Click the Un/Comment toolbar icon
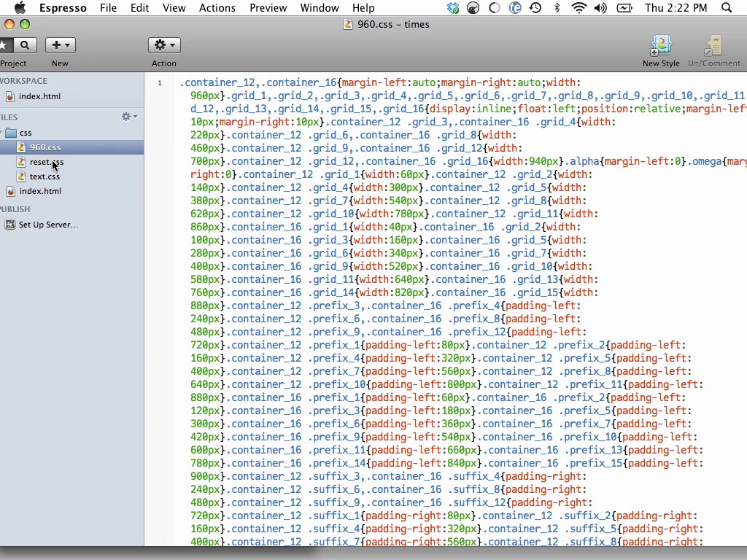 713,46
